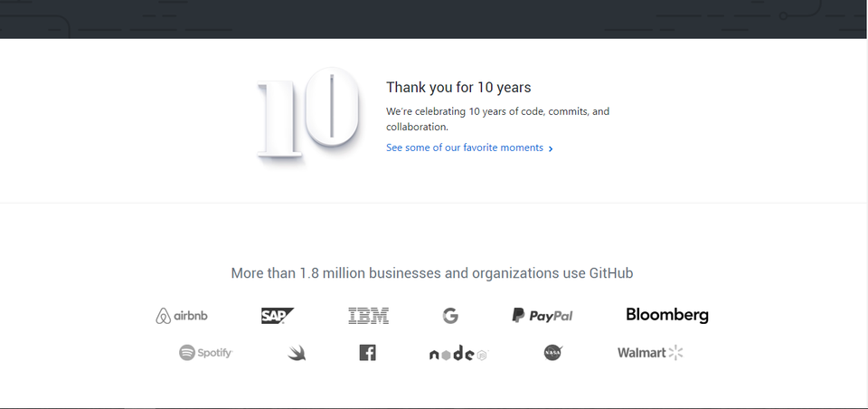The width and height of the screenshot is (868, 409).
Task: Select the IBM striped logo
Action: coord(368,316)
